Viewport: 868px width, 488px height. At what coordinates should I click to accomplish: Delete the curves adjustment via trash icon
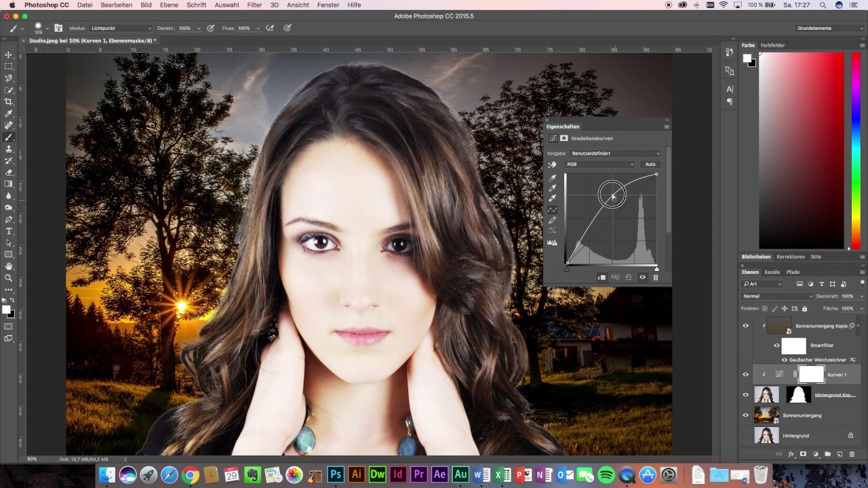(656, 277)
